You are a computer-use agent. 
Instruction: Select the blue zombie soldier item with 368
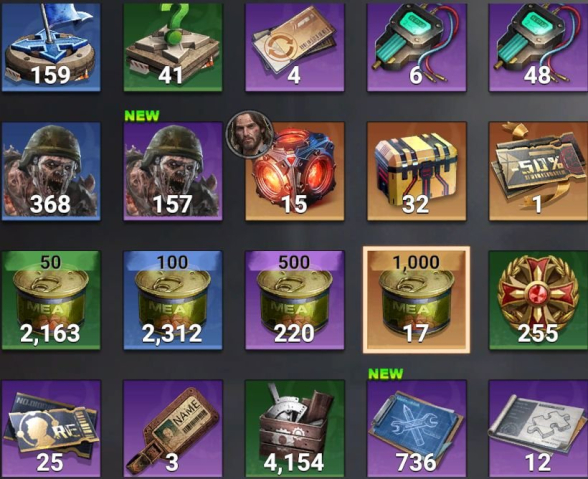[51, 171]
